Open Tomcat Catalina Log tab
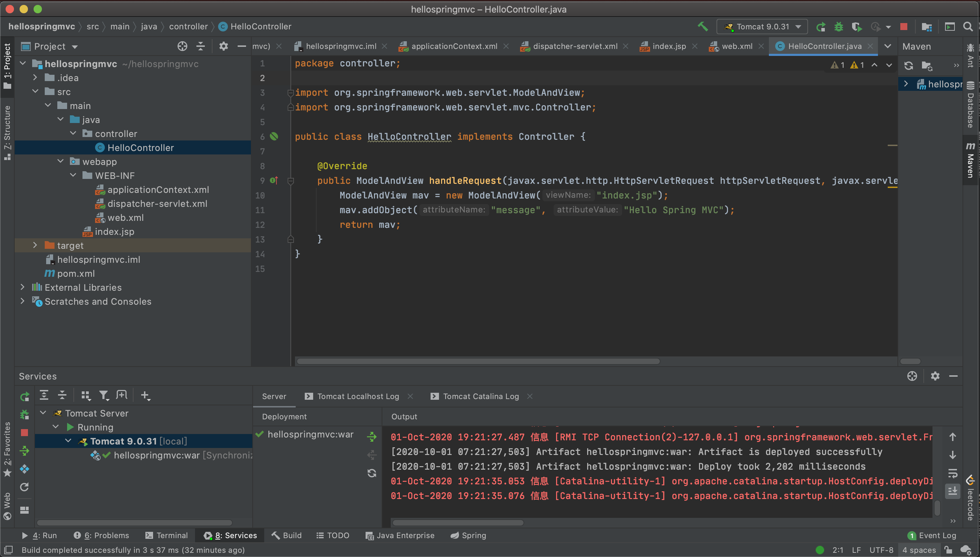Viewport: 980px width, 557px height. [481, 396]
